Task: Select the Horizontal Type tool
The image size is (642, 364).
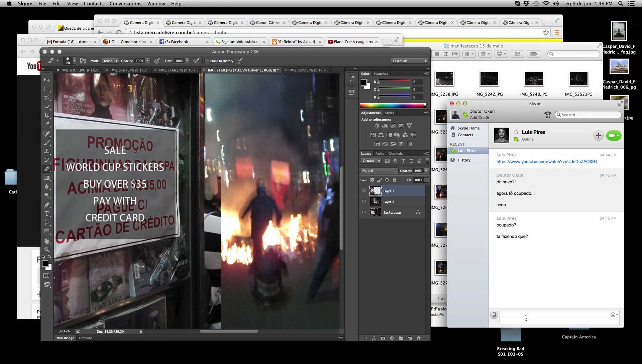Action: point(47,214)
